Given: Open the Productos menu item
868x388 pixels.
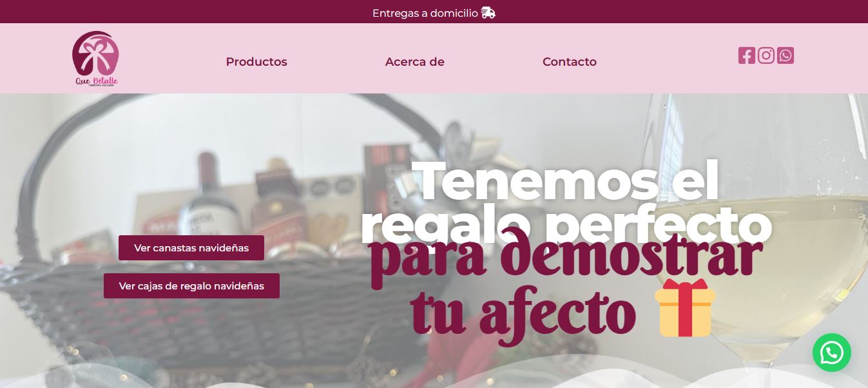Looking at the screenshot, I should click(x=256, y=62).
